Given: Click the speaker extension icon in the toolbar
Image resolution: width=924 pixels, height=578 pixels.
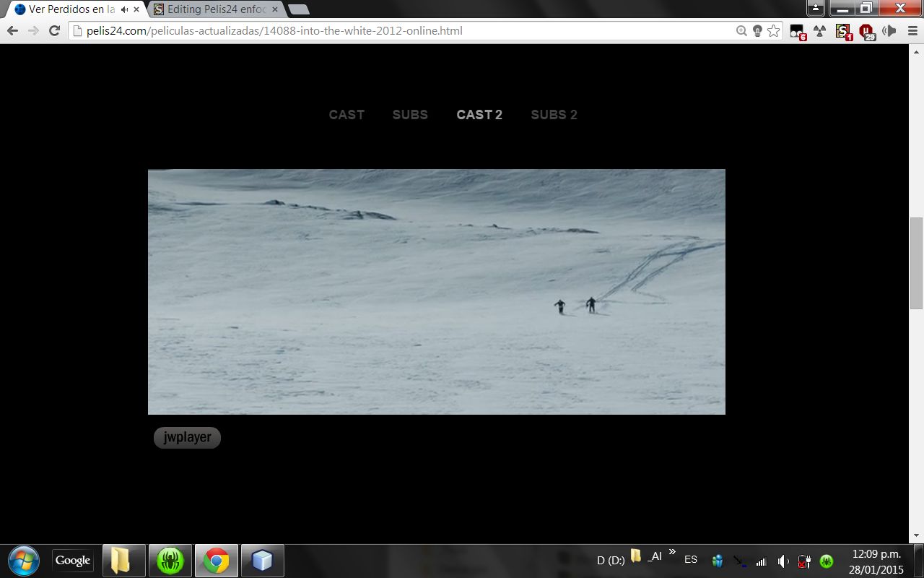Looking at the screenshot, I should [889, 31].
